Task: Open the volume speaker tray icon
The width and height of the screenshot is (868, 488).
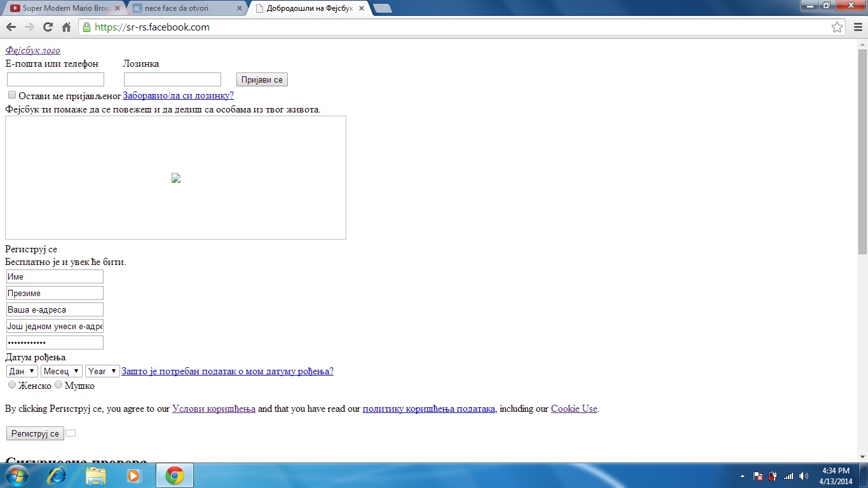Action: pyautogui.click(x=804, y=476)
